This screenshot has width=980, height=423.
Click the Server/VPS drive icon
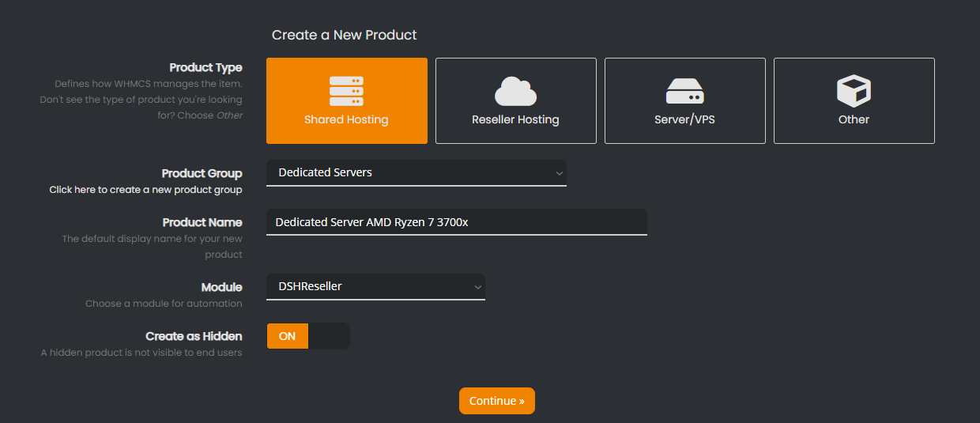click(684, 91)
